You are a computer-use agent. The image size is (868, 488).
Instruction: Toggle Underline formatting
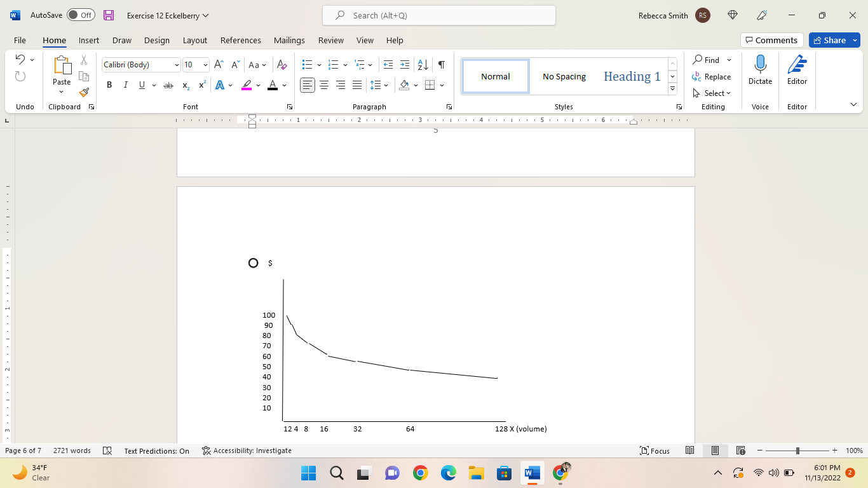pos(142,85)
